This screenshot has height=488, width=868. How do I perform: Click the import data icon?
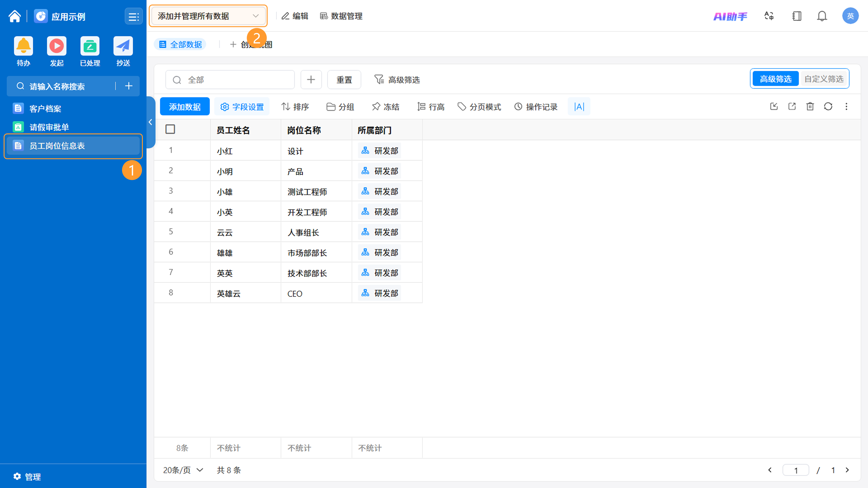point(774,107)
